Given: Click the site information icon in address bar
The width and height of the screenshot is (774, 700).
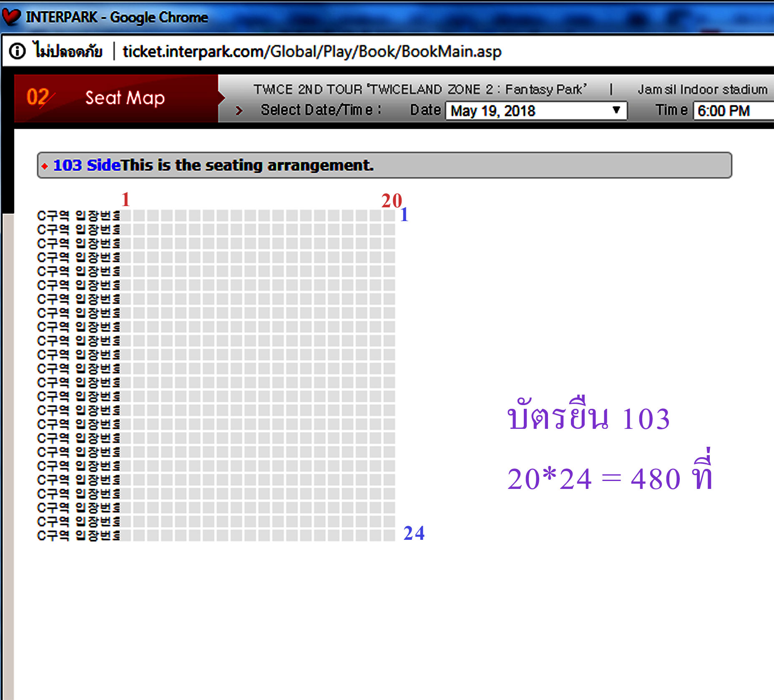Looking at the screenshot, I should [17, 51].
